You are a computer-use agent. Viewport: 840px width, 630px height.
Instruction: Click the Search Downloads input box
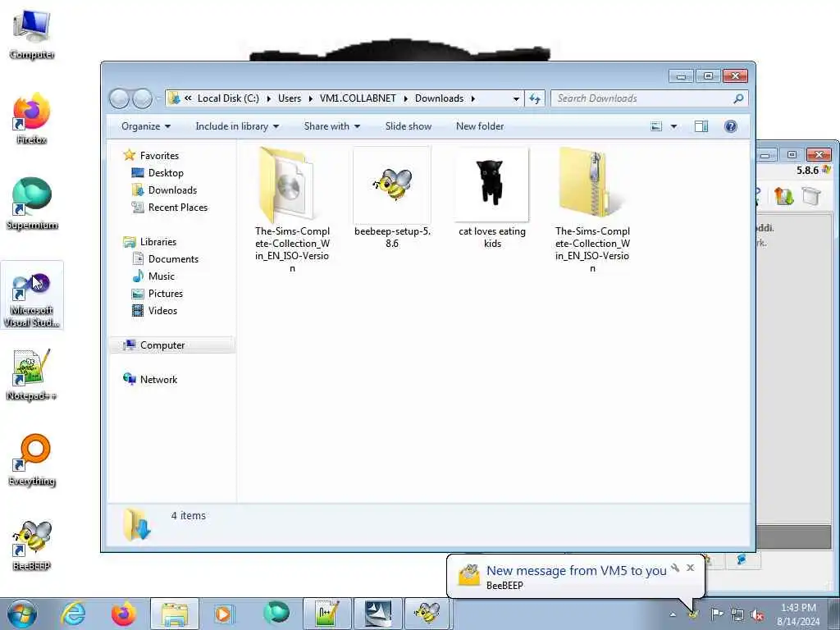point(643,98)
